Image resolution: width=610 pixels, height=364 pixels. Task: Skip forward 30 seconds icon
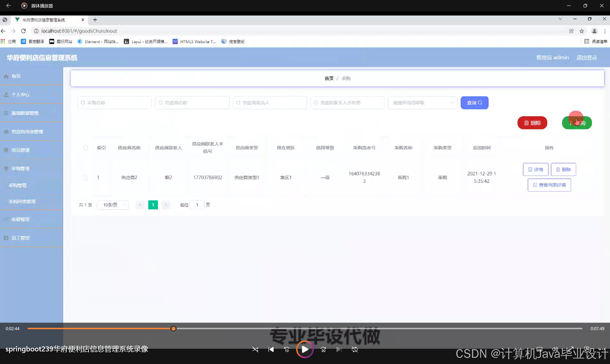point(323,349)
